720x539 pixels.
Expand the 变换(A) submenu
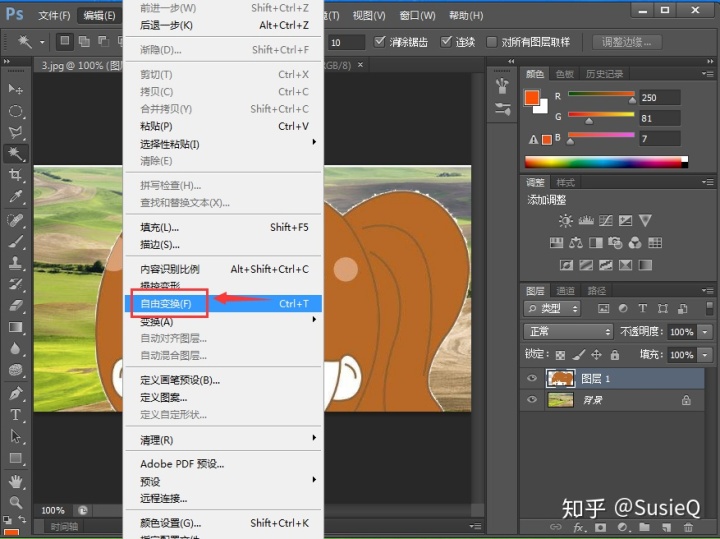pyautogui.click(x=224, y=321)
